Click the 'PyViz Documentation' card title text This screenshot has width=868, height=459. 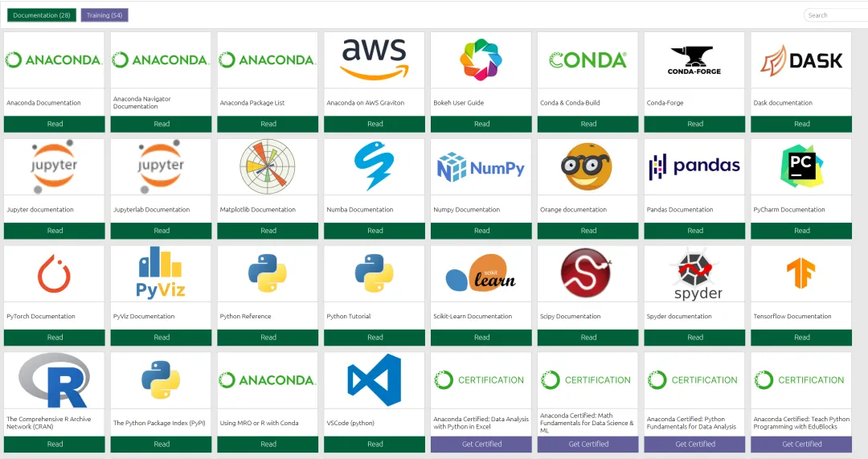click(x=144, y=317)
